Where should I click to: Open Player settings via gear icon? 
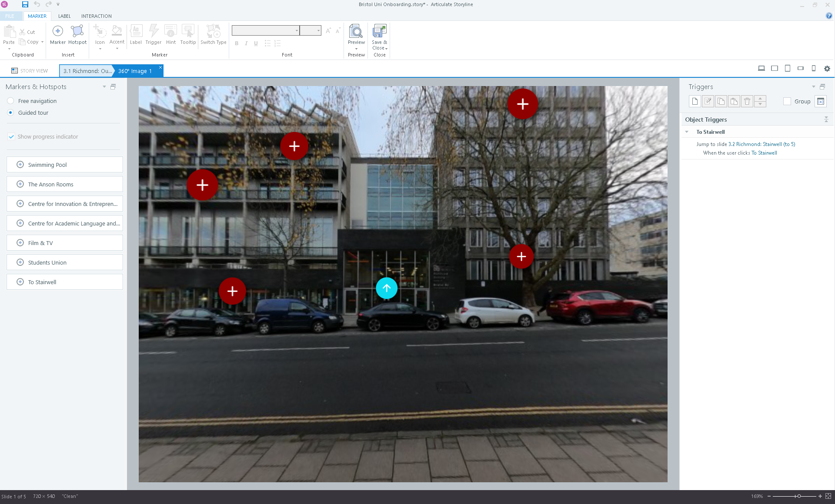tap(827, 69)
